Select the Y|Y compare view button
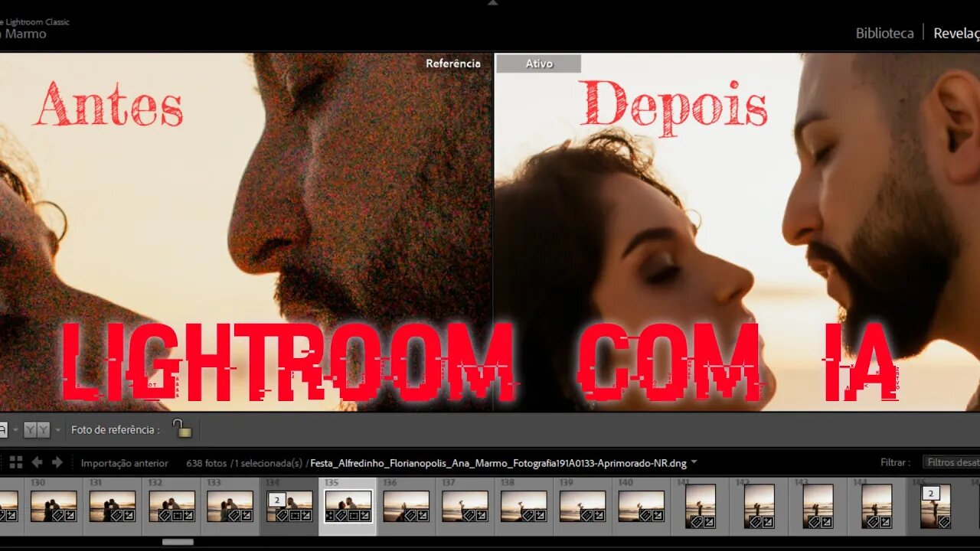 pyautogui.click(x=36, y=430)
